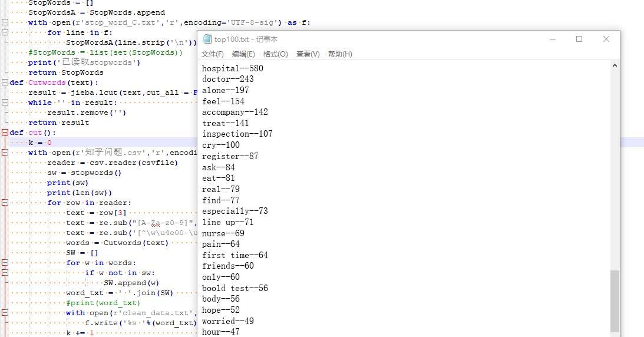Maximize the top100.txt Notepad window
644x337 pixels.
tap(579, 39)
